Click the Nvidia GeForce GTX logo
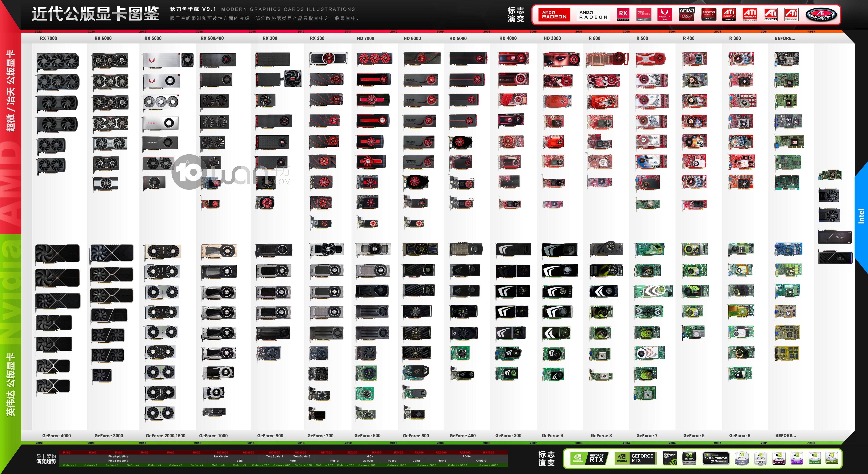The width and height of the screenshot is (868, 474). [670, 459]
